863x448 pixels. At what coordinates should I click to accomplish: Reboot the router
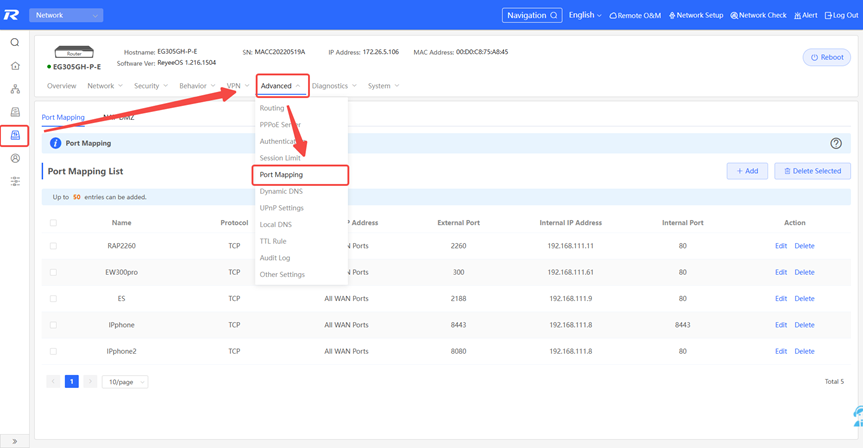pyautogui.click(x=827, y=57)
